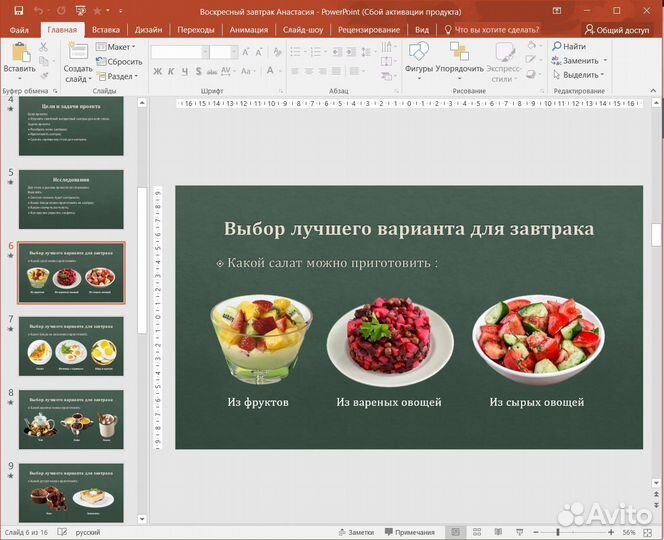Open the Макет (Layout) dropdown
The image size is (664, 540).
click(x=116, y=47)
